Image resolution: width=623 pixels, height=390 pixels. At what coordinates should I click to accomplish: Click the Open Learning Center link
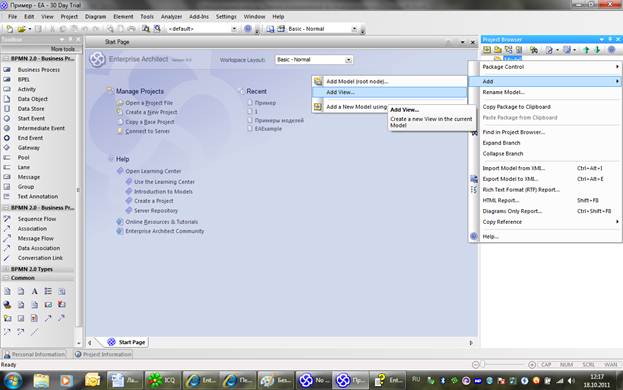click(x=153, y=171)
